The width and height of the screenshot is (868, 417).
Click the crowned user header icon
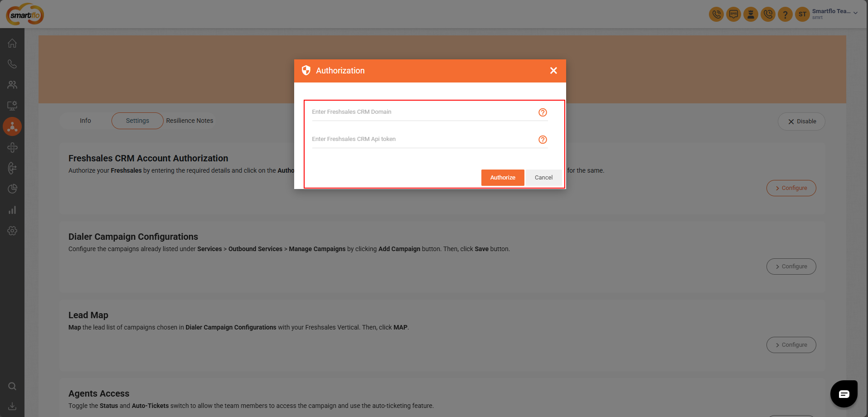tap(751, 14)
